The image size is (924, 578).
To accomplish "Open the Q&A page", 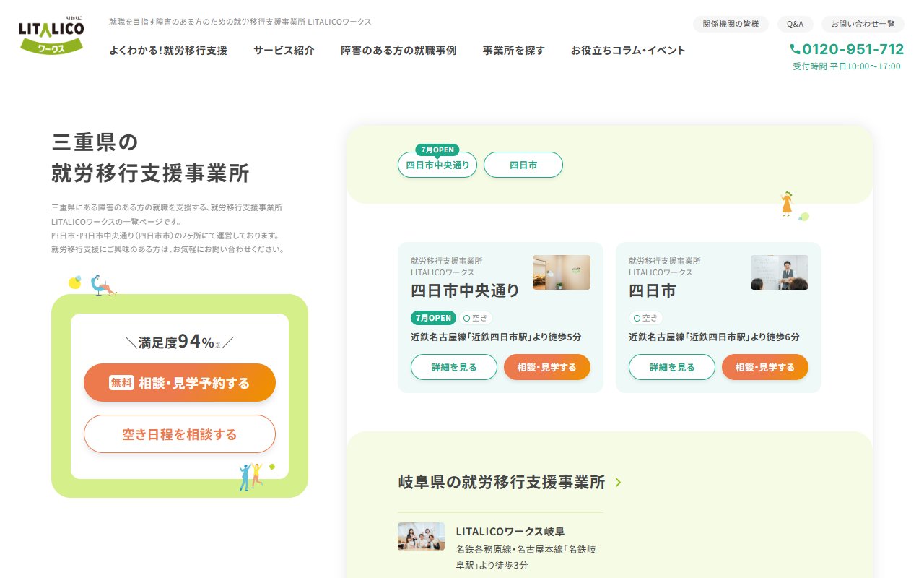I will pos(795,24).
